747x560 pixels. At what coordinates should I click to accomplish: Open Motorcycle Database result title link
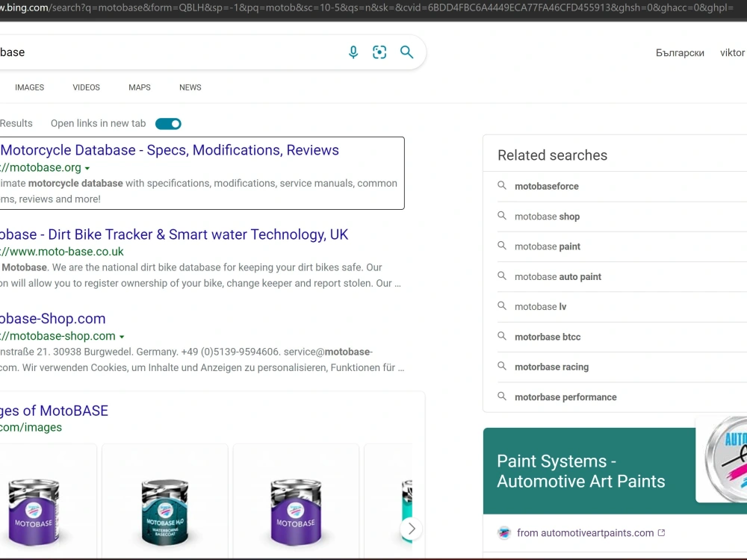coord(170,150)
